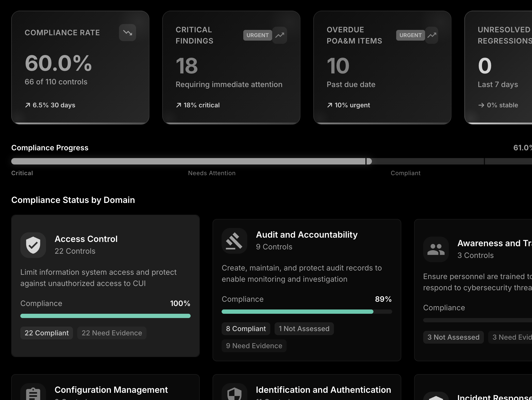Click the 60.0% compliance rate value
Viewport: 532px width, 400px height.
[x=58, y=63]
